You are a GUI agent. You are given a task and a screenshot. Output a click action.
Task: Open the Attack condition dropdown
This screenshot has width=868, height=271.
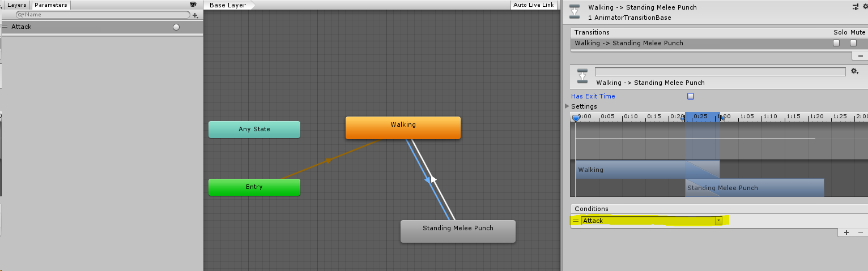pyautogui.click(x=652, y=221)
